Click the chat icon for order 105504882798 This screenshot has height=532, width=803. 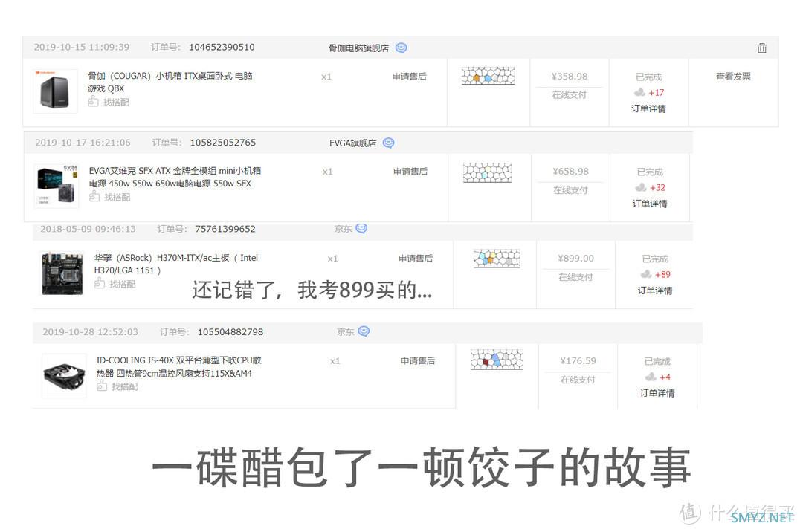pos(364,331)
